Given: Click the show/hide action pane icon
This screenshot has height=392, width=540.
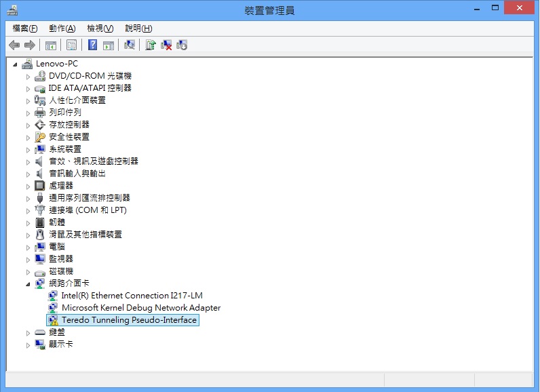Looking at the screenshot, I should pyautogui.click(x=109, y=45).
